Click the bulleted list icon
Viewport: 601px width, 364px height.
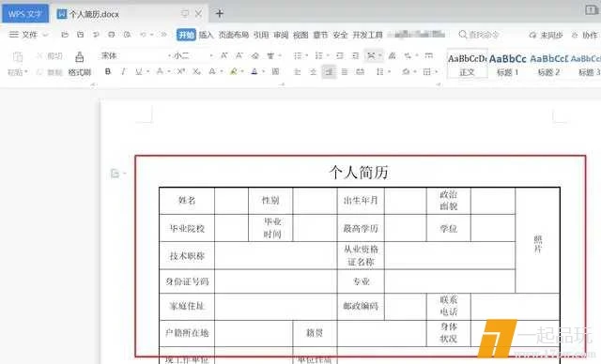click(x=298, y=56)
